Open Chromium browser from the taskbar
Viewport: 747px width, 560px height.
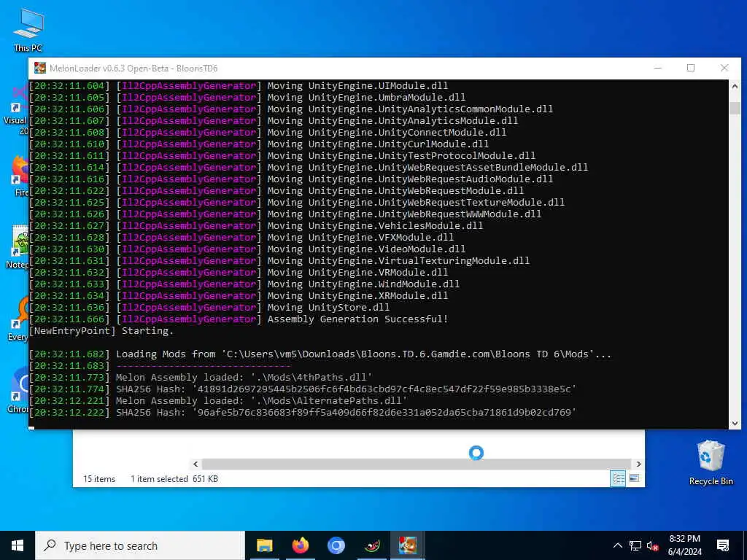[336, 545]
